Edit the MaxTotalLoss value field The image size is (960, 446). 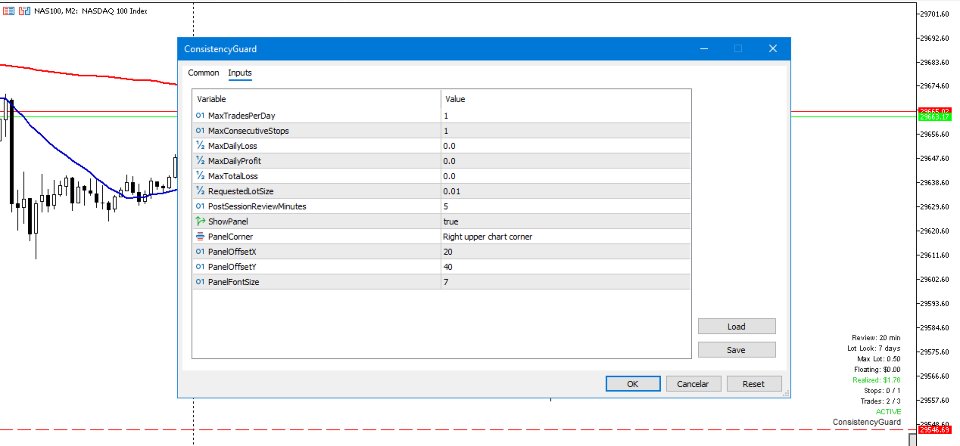(566, 176)
